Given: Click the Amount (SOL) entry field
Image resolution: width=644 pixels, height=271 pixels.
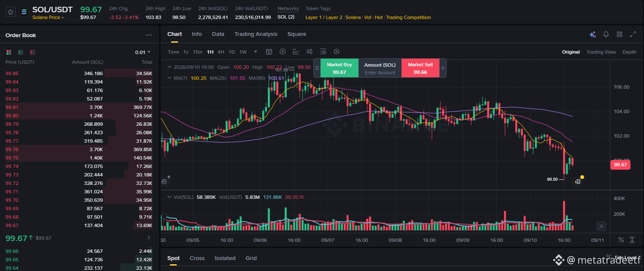Looking at the screenshot, I should coord(380,73).
